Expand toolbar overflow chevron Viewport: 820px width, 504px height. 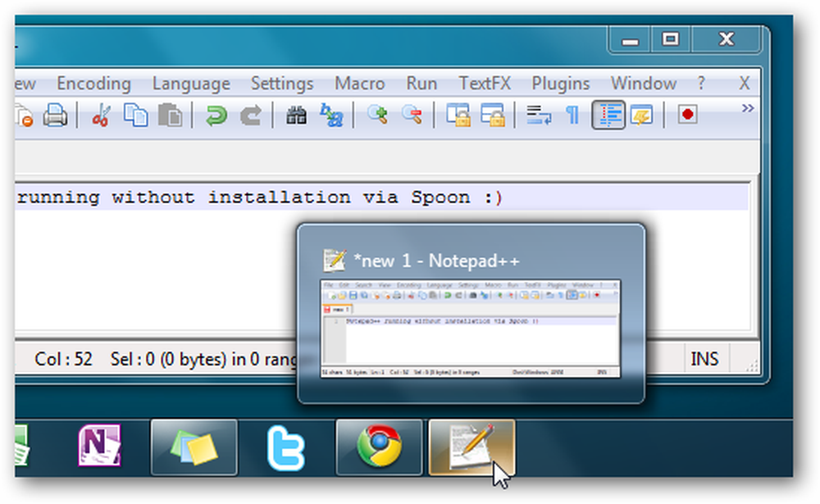click(x=748, y=108)
